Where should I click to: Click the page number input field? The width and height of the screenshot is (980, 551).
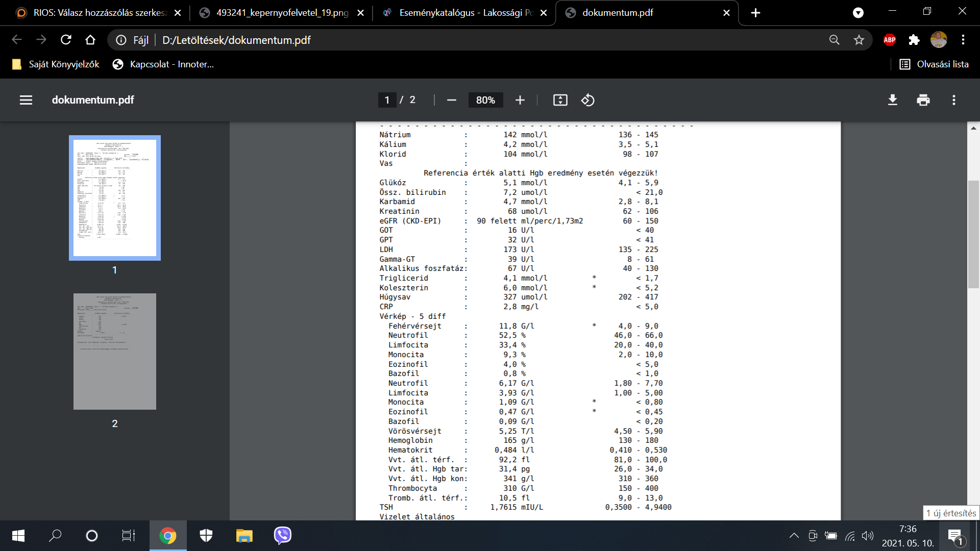[x=387, y=100]
